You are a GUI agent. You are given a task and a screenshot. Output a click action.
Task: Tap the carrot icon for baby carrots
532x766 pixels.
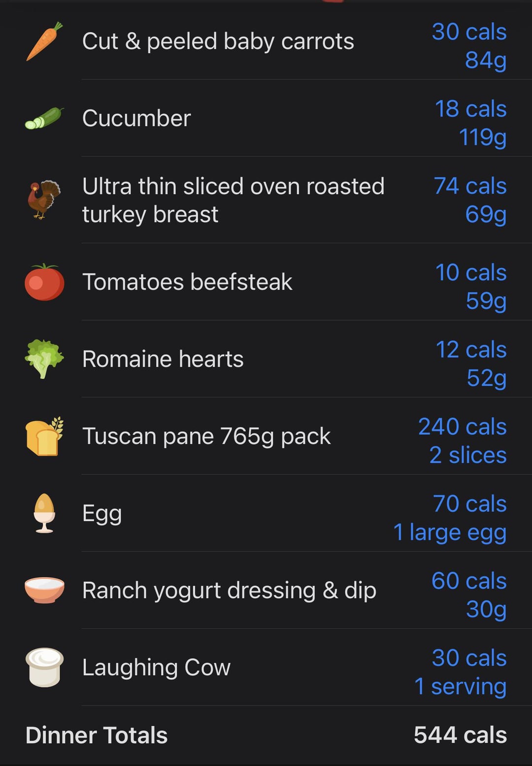44,41
